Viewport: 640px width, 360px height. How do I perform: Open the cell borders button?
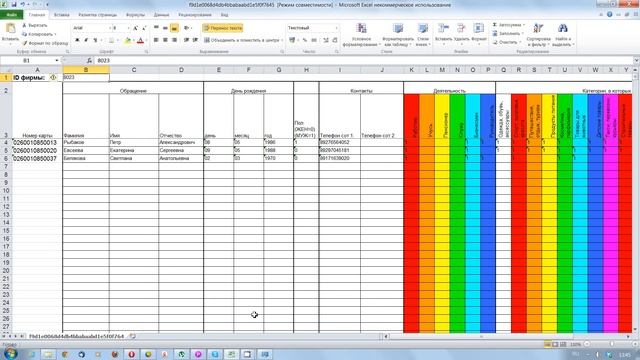(x=111, y=40)
